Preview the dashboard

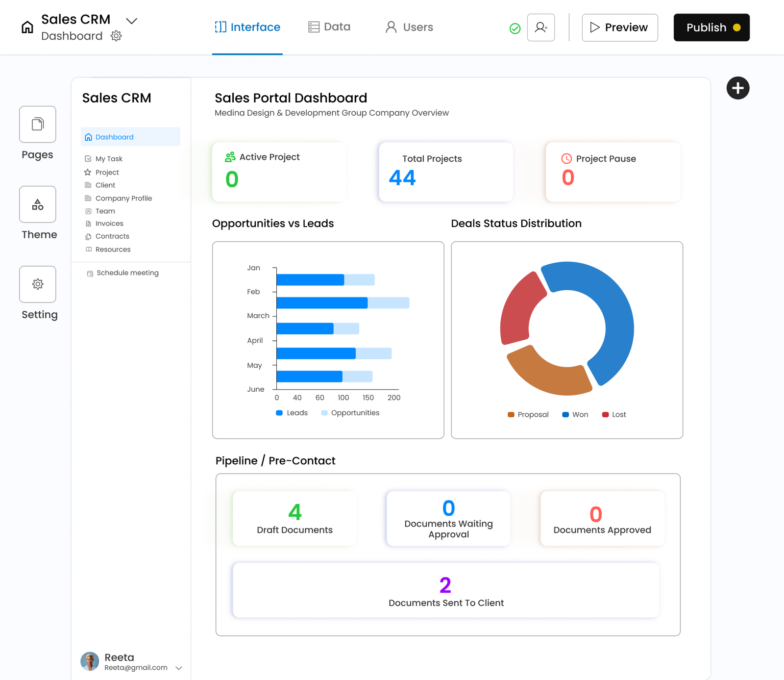(619, 27)
